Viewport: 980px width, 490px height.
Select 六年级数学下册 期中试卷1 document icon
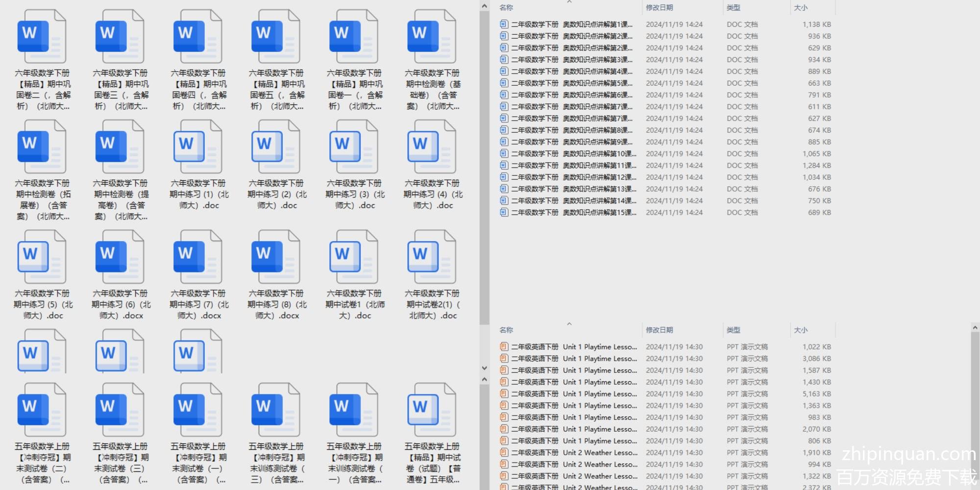[353, 257]
